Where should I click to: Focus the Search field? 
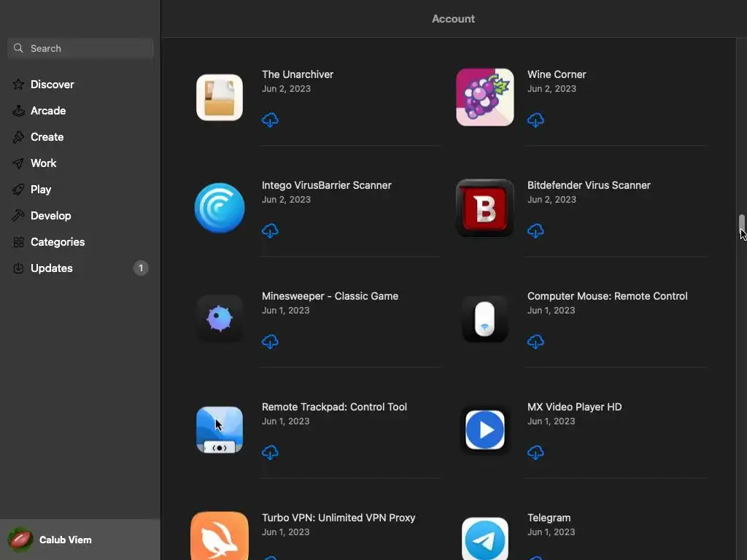point(80,48)
